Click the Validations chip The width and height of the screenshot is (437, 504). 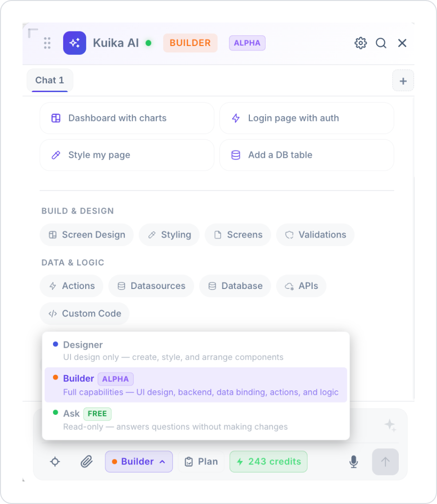(315, 235)
